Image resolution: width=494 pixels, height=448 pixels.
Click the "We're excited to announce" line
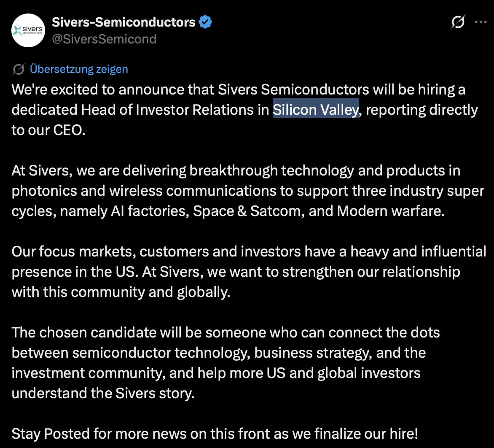point(239,89)
